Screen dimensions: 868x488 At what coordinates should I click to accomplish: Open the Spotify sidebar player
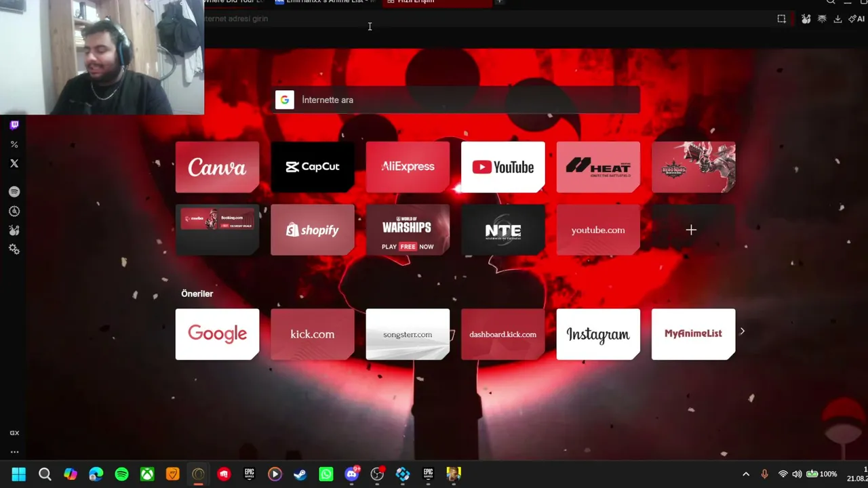[x=14, y=192]
